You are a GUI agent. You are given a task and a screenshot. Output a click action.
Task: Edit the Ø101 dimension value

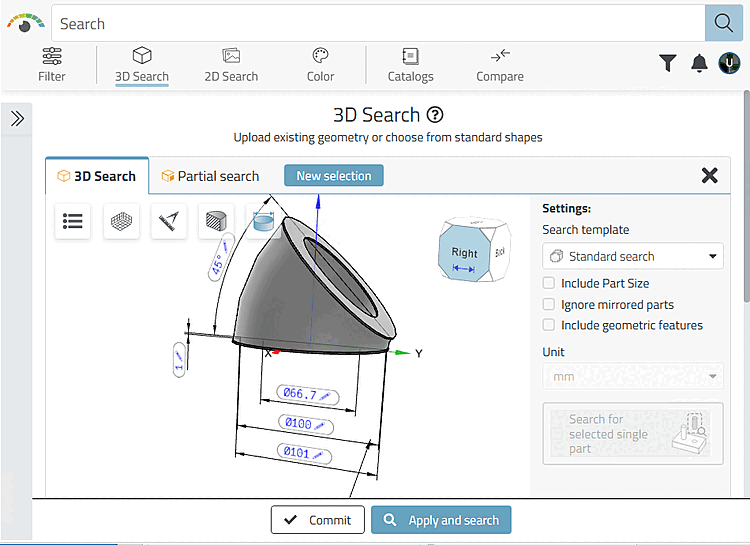click(x=304, y=453)
